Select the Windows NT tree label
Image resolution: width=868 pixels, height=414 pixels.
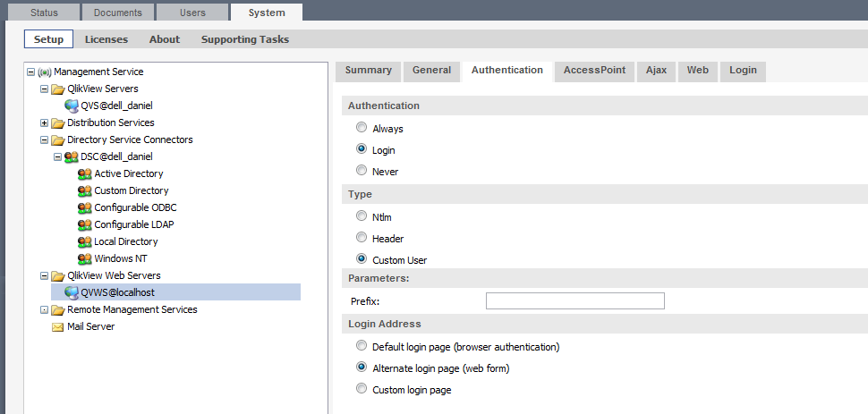121,259
